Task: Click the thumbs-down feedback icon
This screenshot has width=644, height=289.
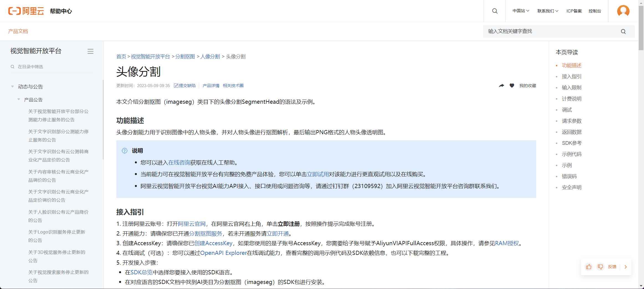Action: click(600, 267)
